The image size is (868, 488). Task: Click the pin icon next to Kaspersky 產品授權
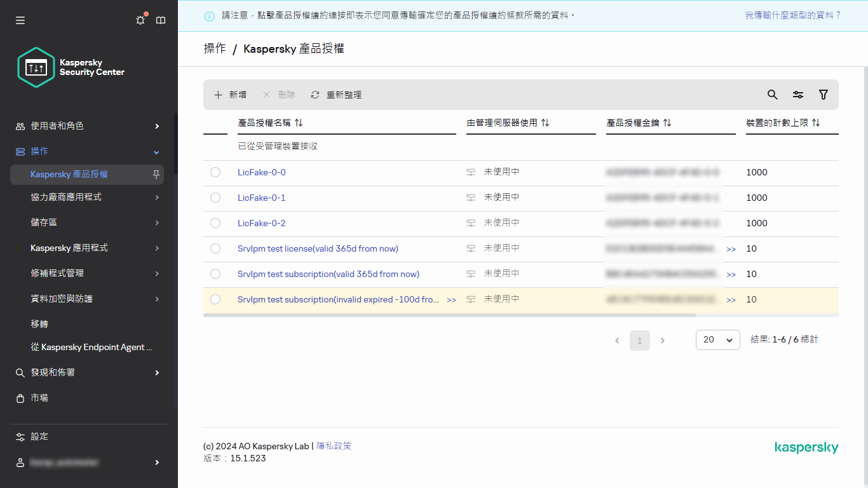click(155, 173)
